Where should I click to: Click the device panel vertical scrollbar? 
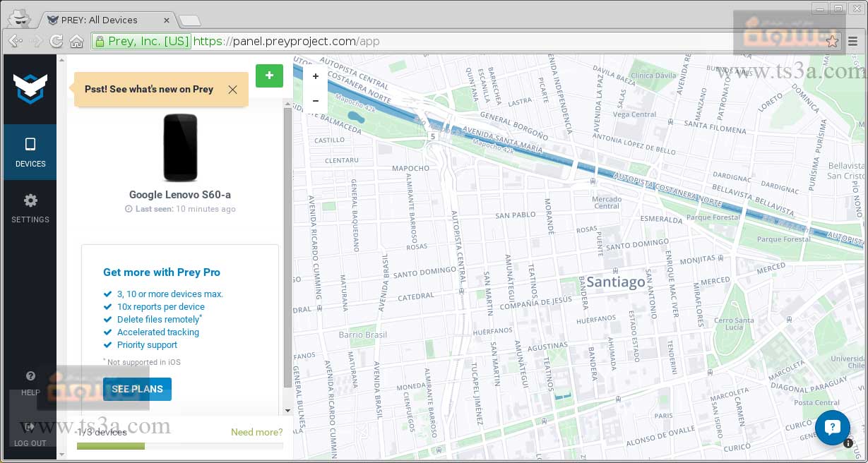(x=287, y=247)
